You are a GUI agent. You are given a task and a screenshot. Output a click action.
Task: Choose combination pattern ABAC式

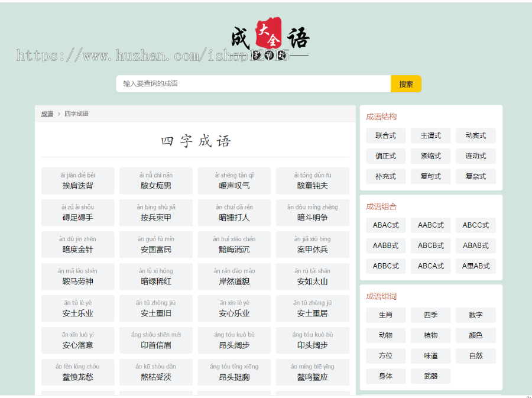pyautogui.click(x=386, y=225)
